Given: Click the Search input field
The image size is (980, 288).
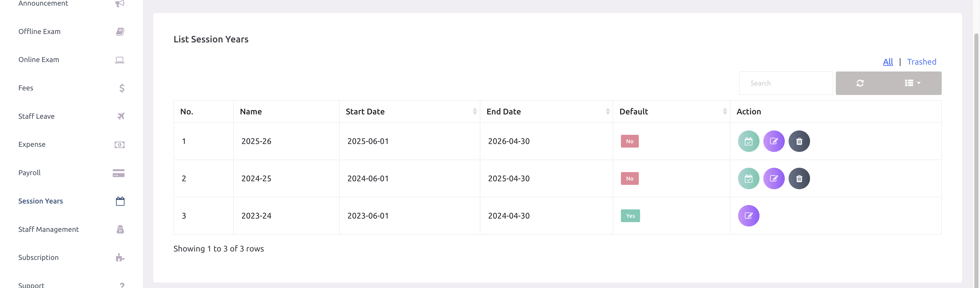Looking at the screenshot, I should [x=786, y=83].
